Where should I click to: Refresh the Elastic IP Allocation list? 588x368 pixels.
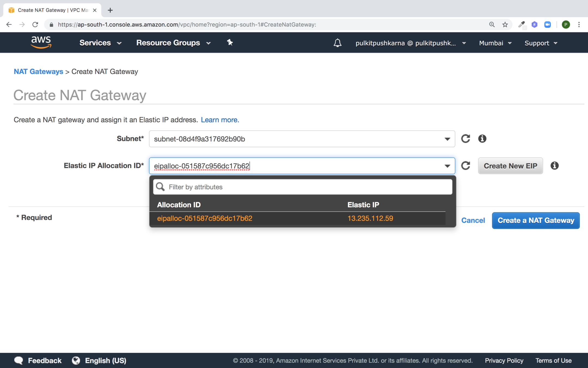[x=465, y=165]
